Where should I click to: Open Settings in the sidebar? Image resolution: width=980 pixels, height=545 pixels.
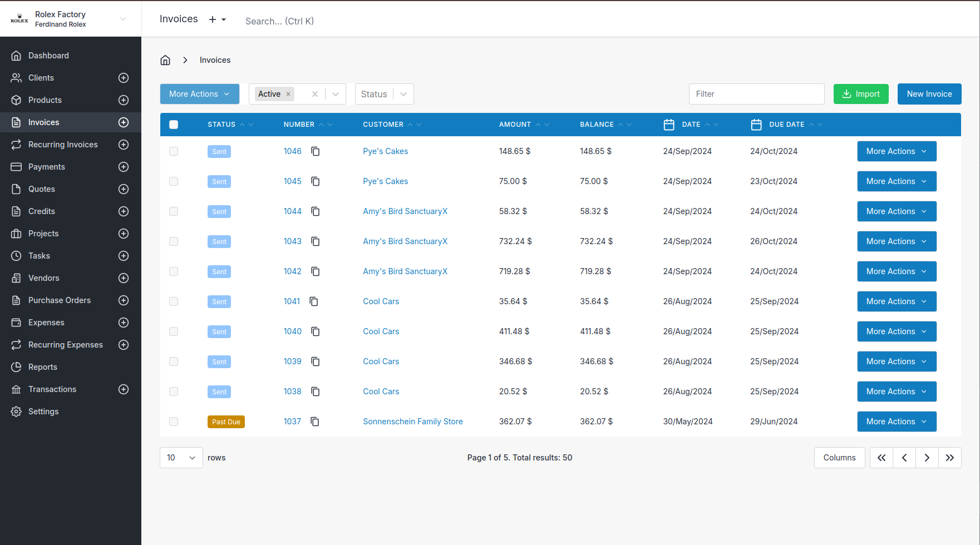click(x=43, y=412)
